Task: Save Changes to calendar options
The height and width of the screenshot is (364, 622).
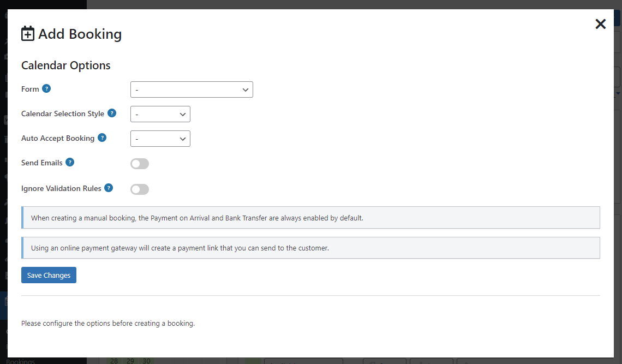Action: 49,275
